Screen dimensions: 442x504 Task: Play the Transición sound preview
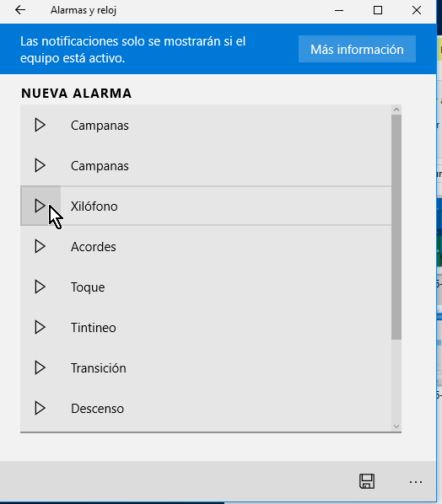(40, 367)
